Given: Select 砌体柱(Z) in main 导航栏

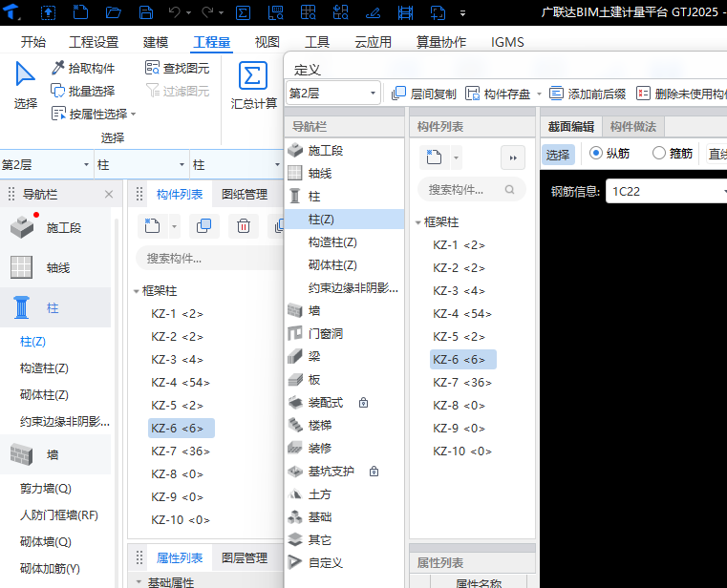Looking at the screenshot, I should (x=44, y=395).
